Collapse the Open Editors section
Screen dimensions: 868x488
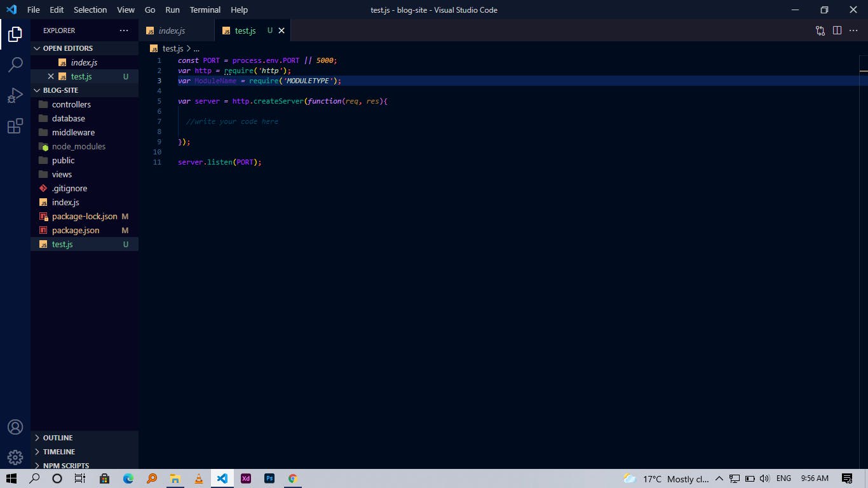point(85,48)
